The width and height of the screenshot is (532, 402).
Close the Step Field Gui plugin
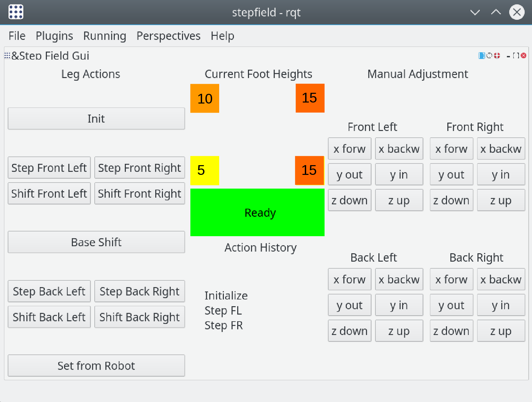click(524, 56)
